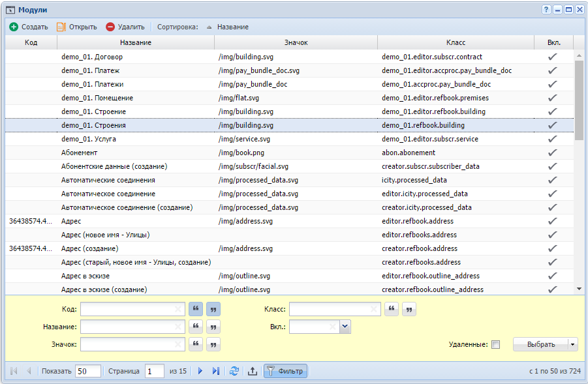This screenshot has height=384, width=588.
Task: Select the Абонемент row
Action: click(289, 153)
